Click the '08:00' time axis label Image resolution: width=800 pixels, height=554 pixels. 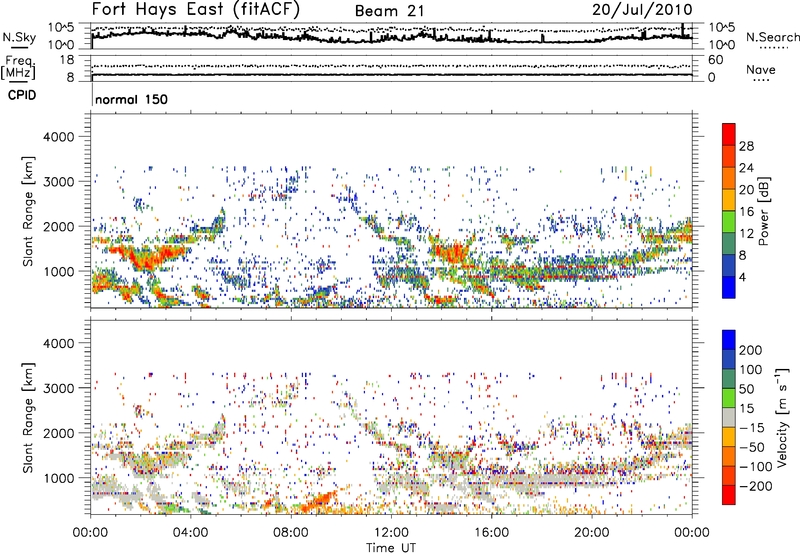291,533
